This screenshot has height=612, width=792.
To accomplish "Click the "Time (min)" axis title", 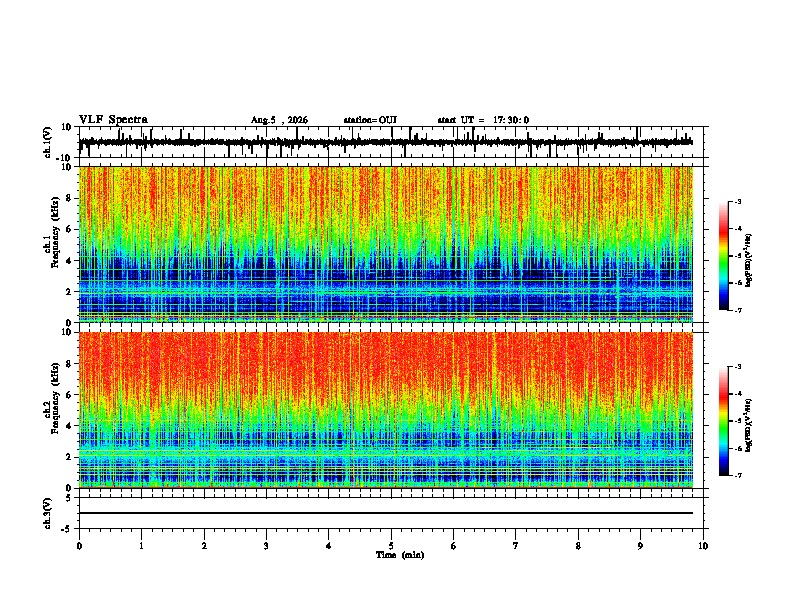I will [400, 555].
